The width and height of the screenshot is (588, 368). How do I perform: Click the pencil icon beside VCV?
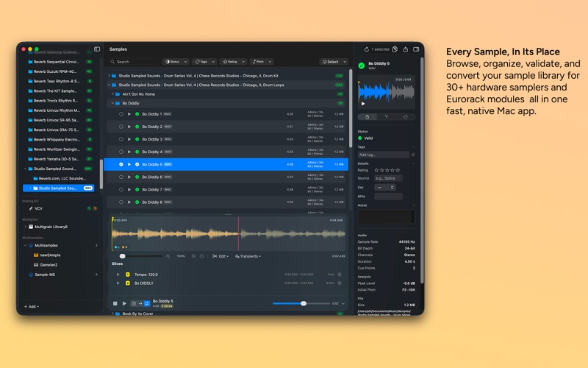coord(31,208)
